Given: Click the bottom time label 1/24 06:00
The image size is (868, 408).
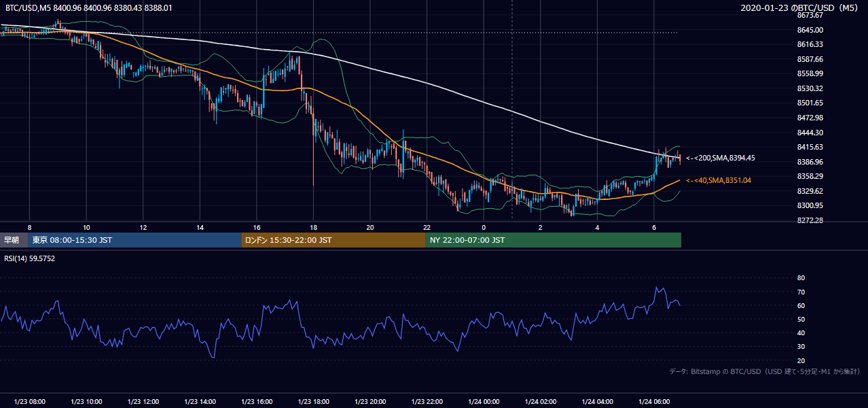Looking at the screenshot, I should [654, 402].
